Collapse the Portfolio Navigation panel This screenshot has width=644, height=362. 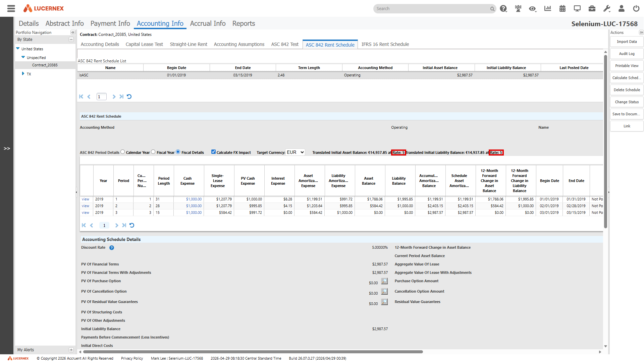tap(73, 33)
